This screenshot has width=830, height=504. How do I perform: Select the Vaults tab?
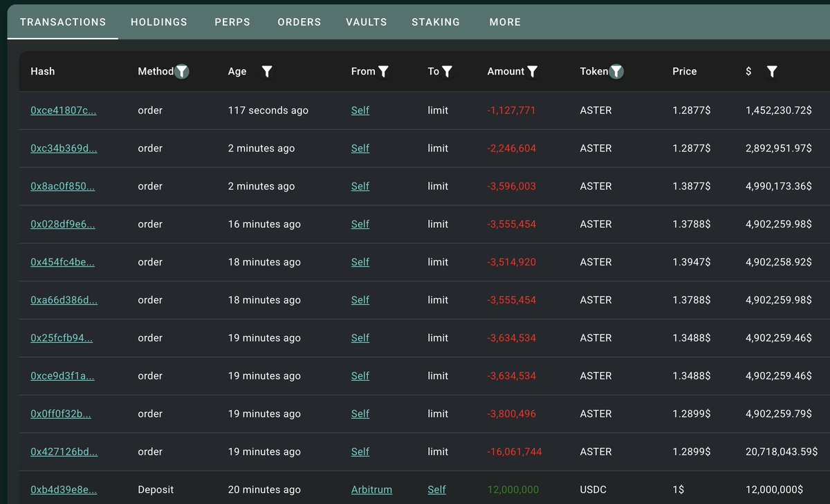click(x=367, y=22)
